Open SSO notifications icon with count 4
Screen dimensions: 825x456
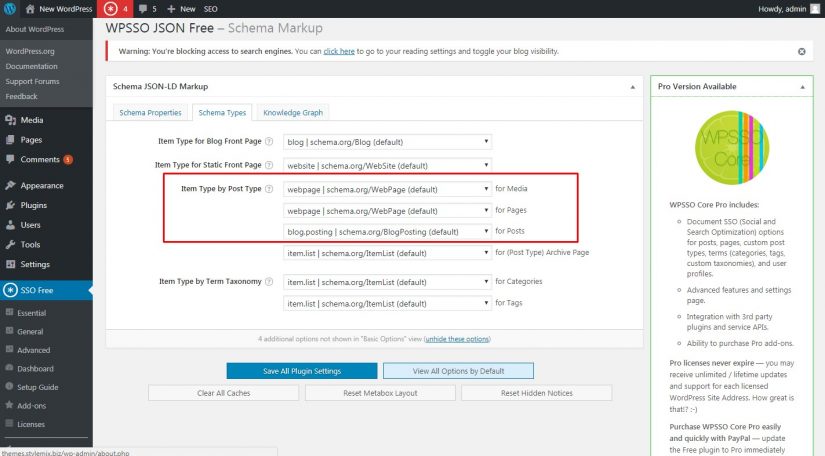point(115,8)
